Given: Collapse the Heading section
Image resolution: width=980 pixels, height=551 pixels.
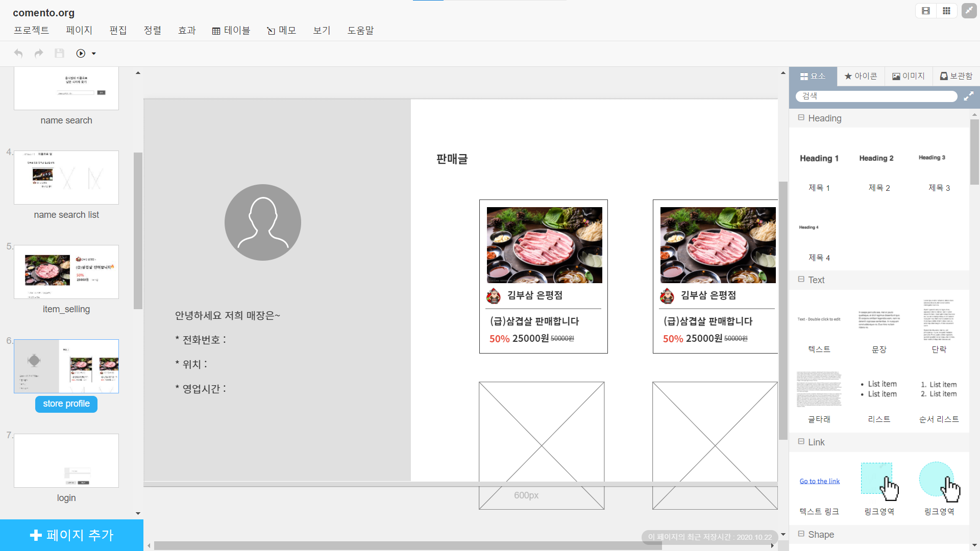Looking at the screenshot, I should click(801, 118).
